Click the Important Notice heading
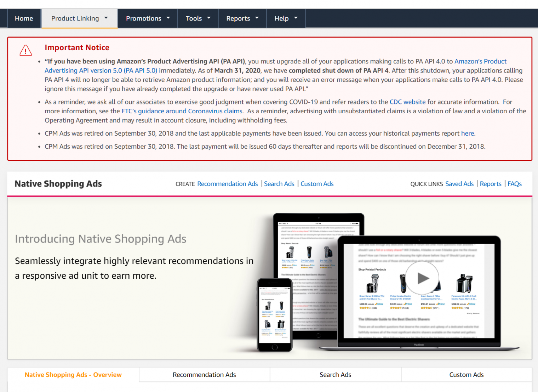538x392 pixels. pyautogui.click(x=77, y=47)
